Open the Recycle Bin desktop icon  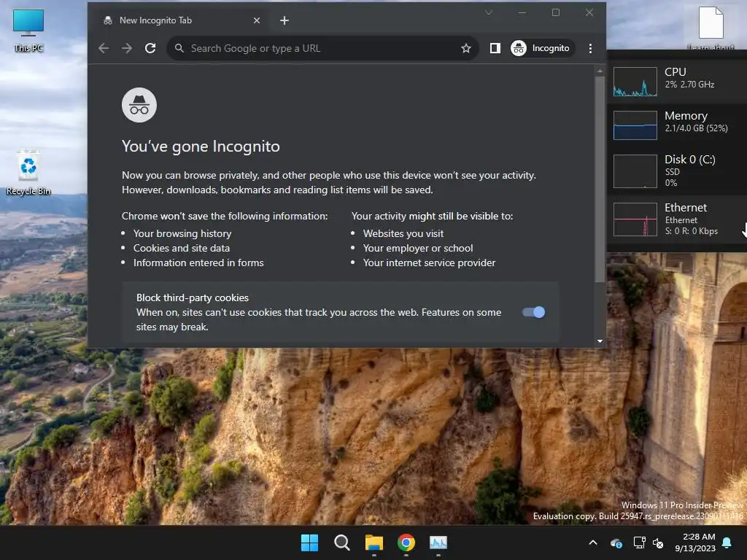(x=28, y=173)
